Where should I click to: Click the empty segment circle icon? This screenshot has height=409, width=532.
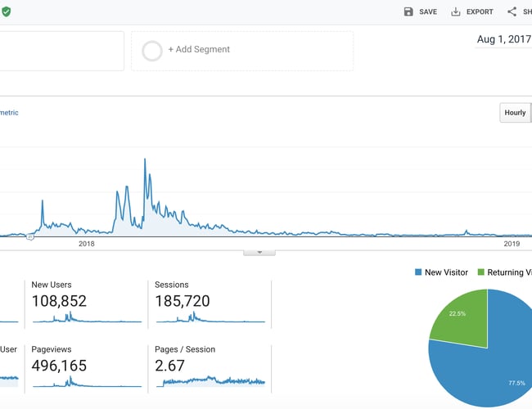152,50
